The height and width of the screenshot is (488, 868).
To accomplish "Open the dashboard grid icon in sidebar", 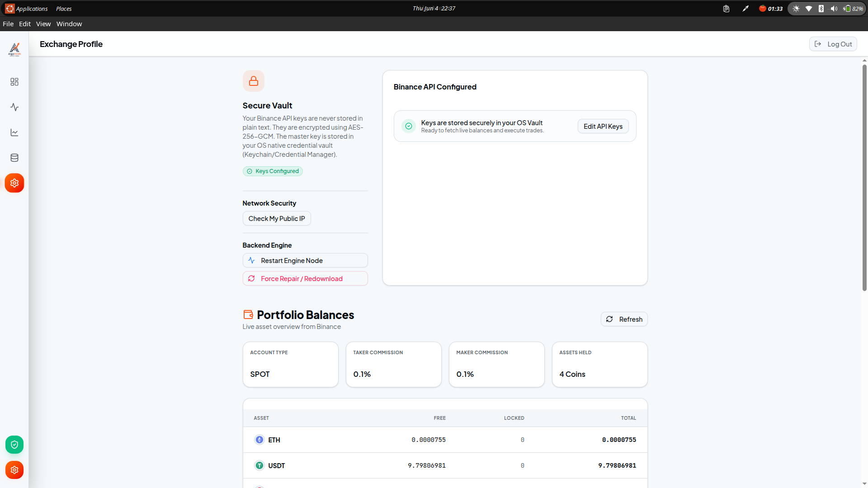I will [x=14, y=82].
